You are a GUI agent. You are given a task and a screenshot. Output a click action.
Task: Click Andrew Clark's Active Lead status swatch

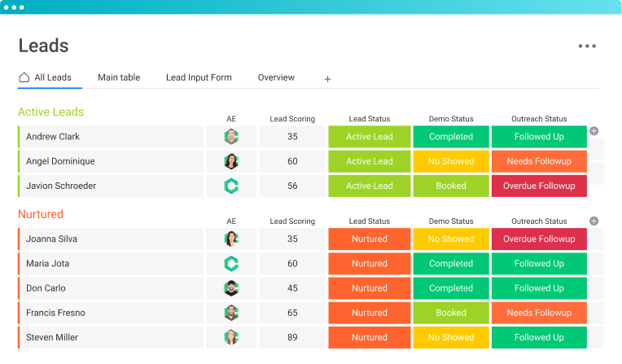(369, 137)
